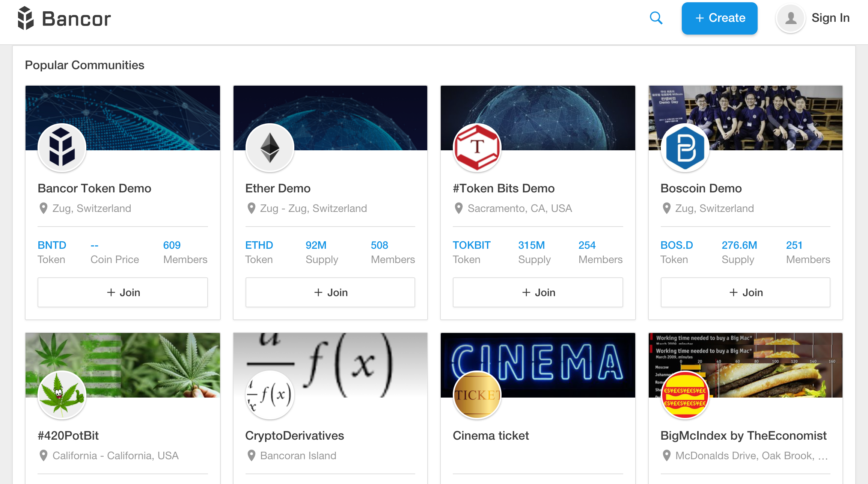Open the search magnifier icon
Image resolution: width=868 pixels, height=484 pixels.
pos(656,18)
